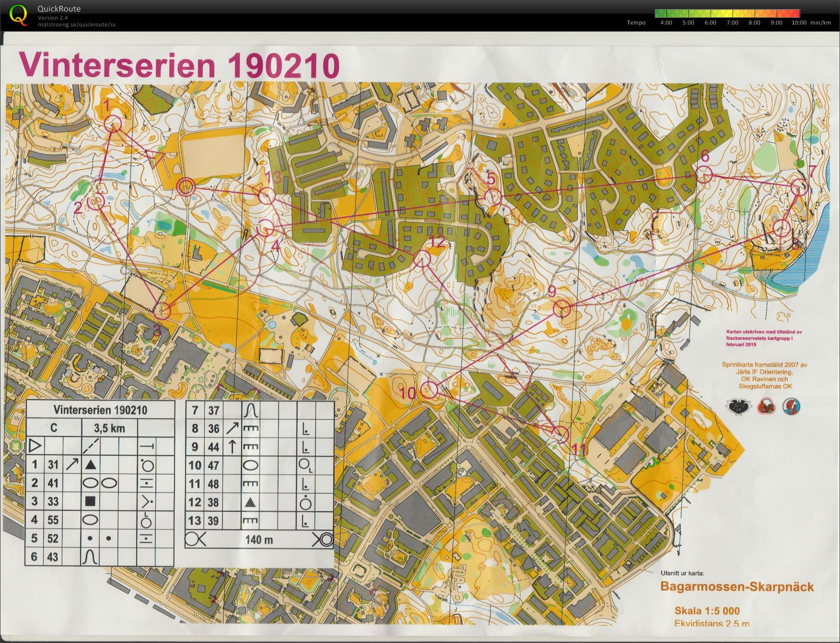Click the min/km unit label
840x643 pixels.
pyautogui.click(x=821, y=23)
